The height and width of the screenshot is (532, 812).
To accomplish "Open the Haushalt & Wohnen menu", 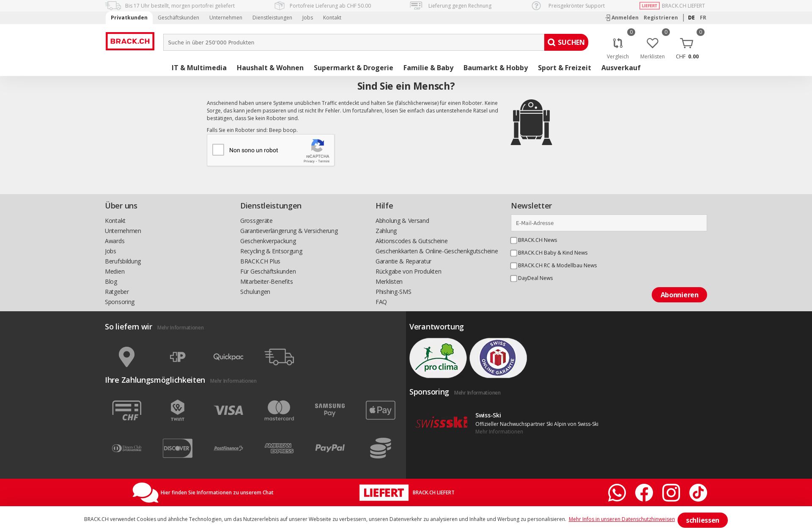I will coord(270,68).
